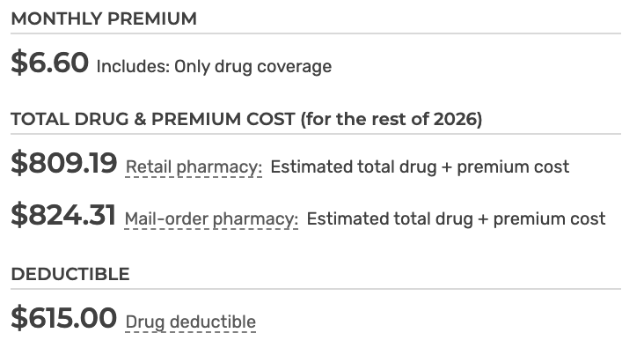Click the word 'Includes:' beside the premium
Viewport: 644px width, 355px height.
click(133, 67)
